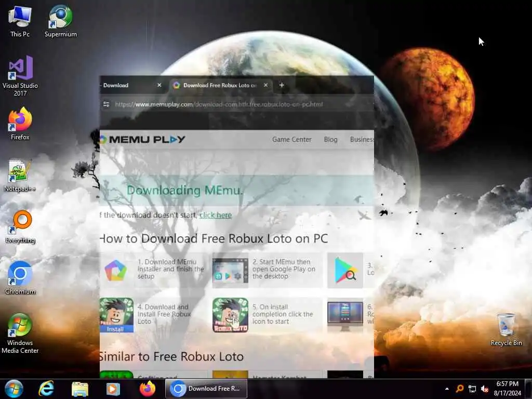Open Visual Studio 2017 shortcut
The width and height of the screenshot is (532, 399).
[20, 76]
